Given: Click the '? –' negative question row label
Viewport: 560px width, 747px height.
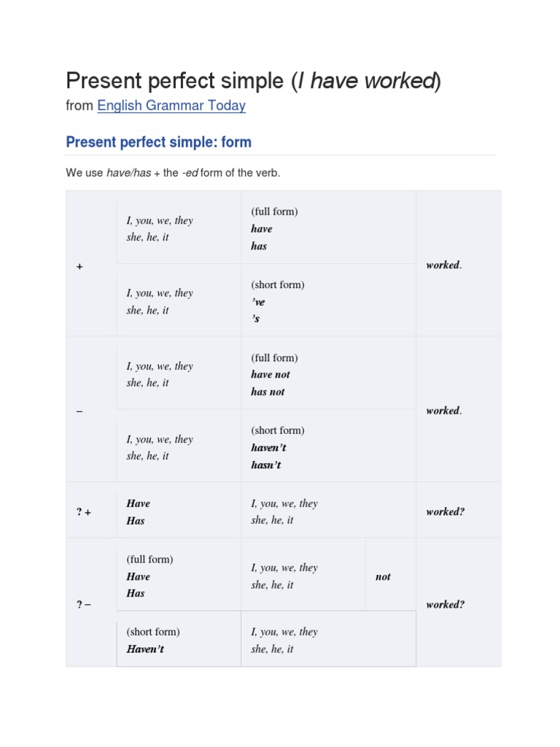Looking at the screenshot, I should 84,605.
